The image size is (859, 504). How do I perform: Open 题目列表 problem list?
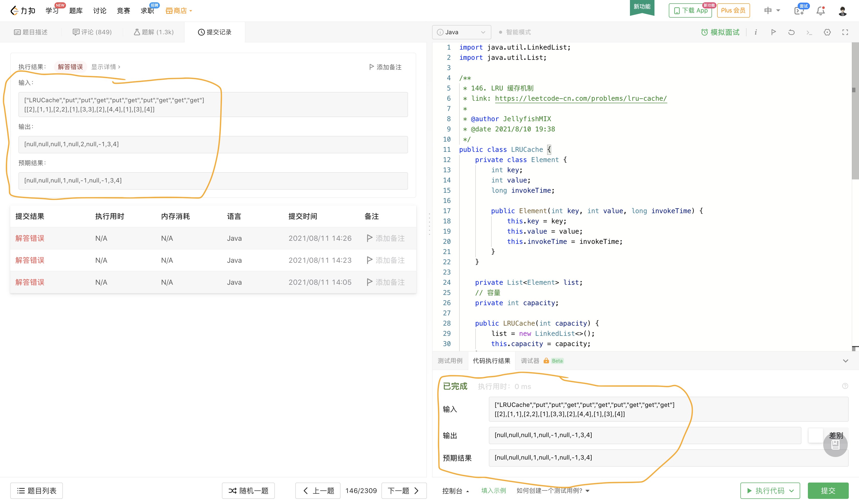(x=37, y=491)
